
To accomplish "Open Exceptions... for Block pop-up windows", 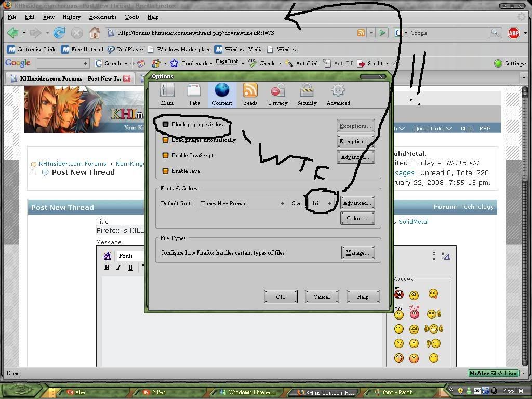I will click(x=355, y=126).
